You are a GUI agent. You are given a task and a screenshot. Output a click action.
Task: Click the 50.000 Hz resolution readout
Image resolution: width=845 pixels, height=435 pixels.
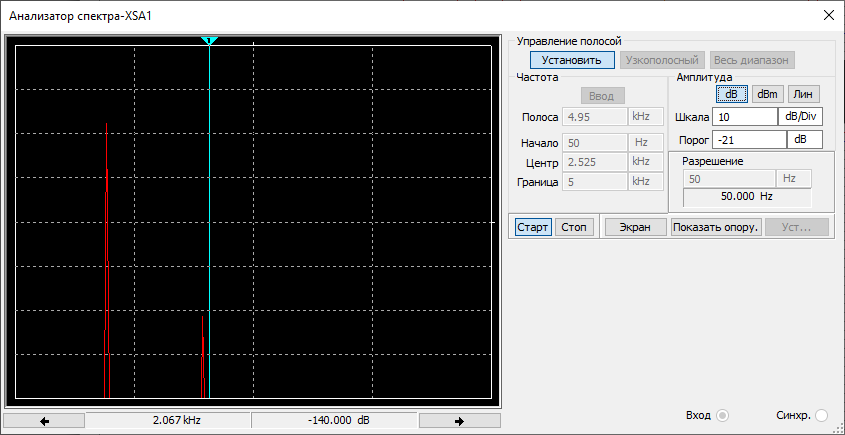click(747, 197)
